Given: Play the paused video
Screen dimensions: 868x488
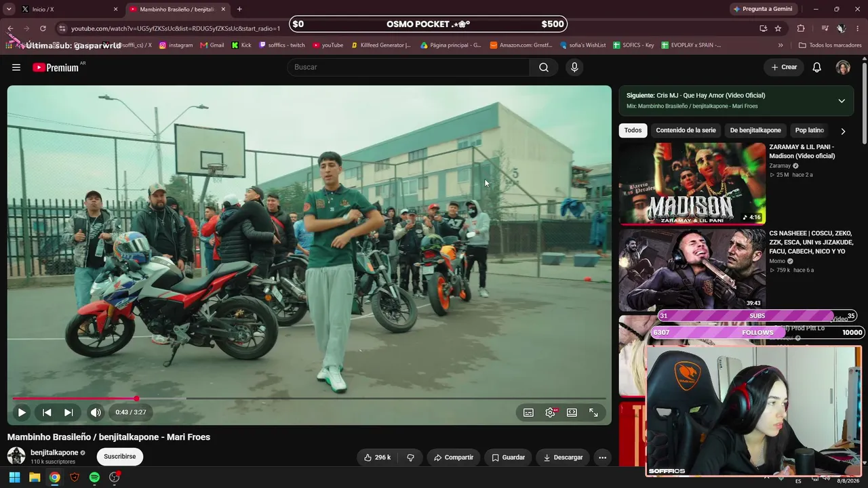Looking at the screenshot, I should click(x=22, y=412).
